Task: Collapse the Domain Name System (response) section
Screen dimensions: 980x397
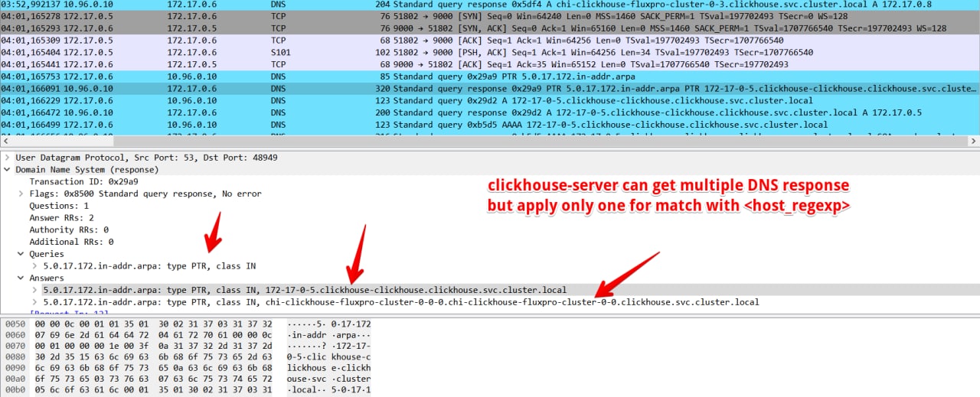Action: coord(8,169)
